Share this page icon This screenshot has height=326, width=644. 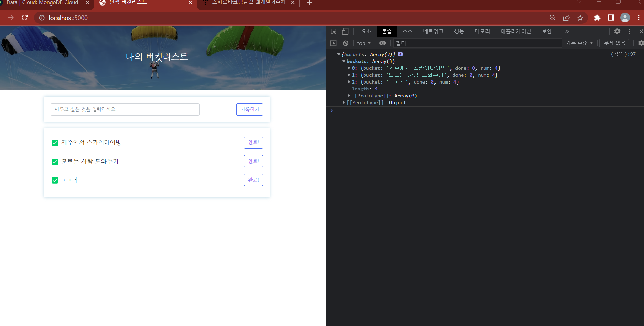point(566,18)
